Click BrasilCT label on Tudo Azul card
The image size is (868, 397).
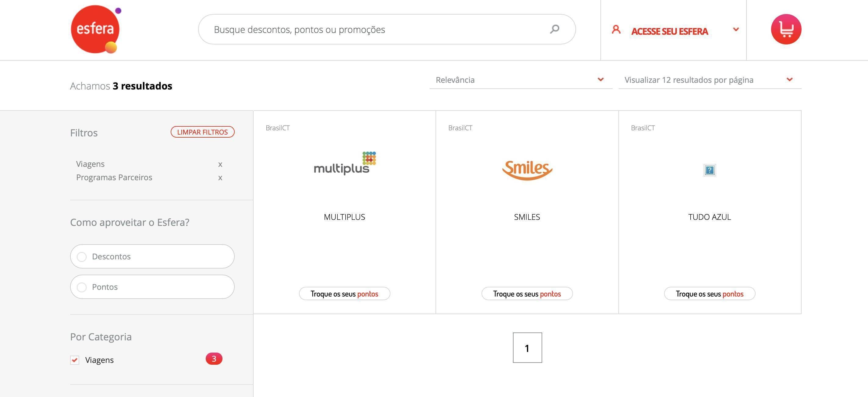click(x=643, y=128)
